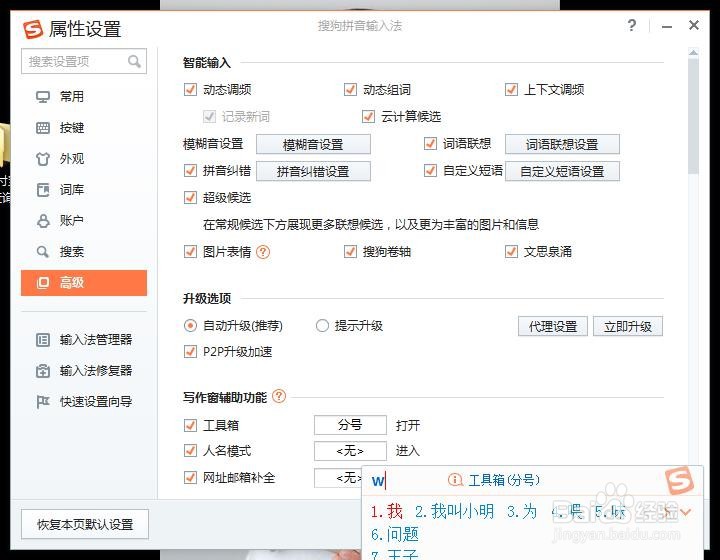Toggle 上下文调频 checkbox
This screenshot has width=720, height=560.
[511, 90]
